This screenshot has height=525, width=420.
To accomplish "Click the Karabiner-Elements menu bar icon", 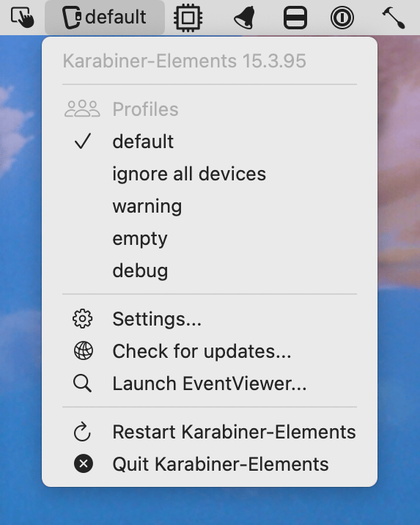I will click(72, 18).
